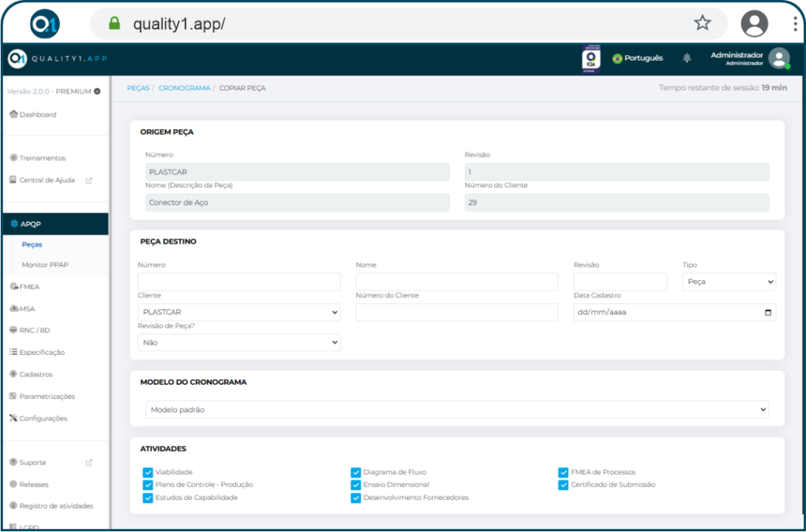Click the session time remaining text
The width and height of the screenshot is (806, 532).
[x=723, y=88]
